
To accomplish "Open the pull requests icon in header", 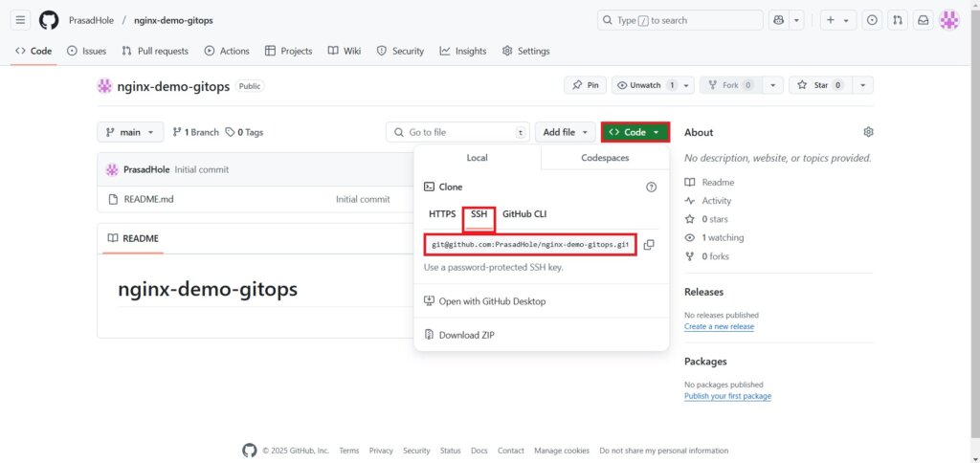I will (898, 20).
